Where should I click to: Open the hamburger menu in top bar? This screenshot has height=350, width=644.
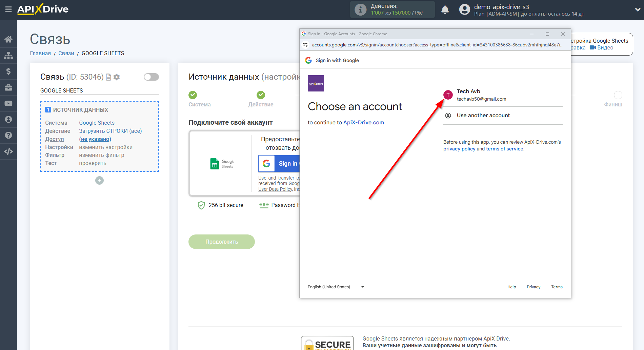tap(8, 9)
